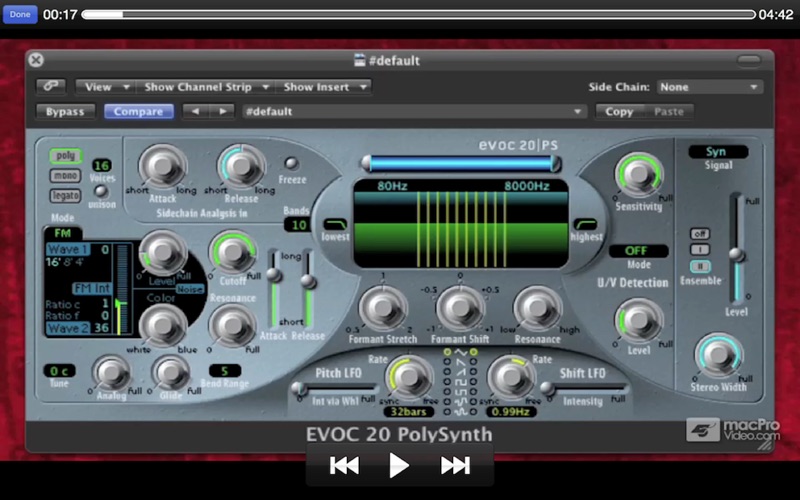Image resolution: width=800 pixels, height=500 pixels.
Task: Open Side Chain None dropdown
Action: 710,87
